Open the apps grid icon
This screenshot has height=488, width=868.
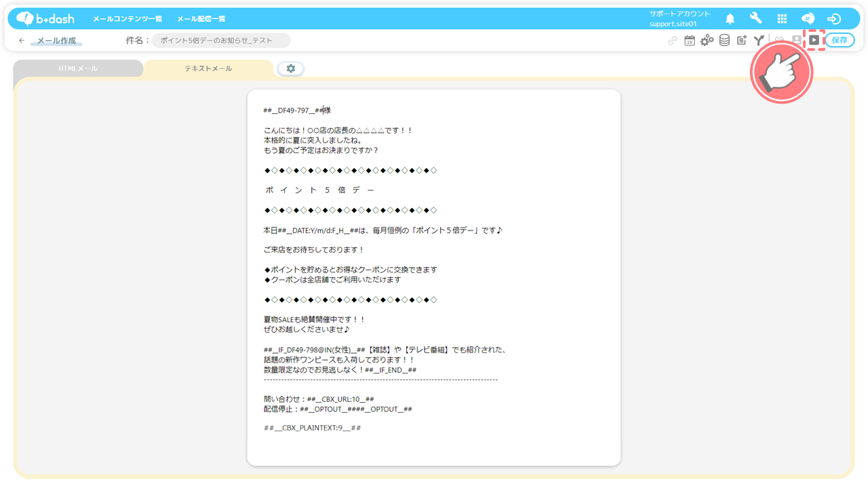click(782, 19)
